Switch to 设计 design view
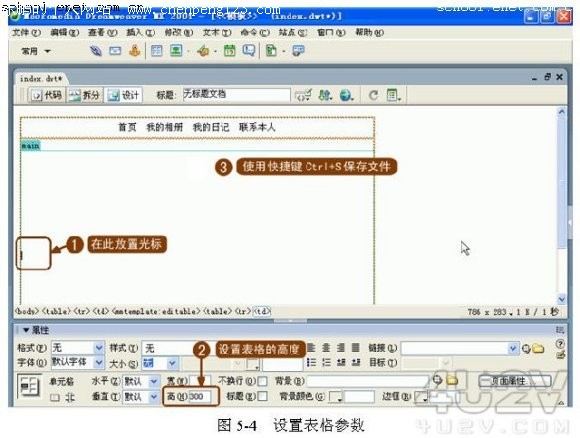Screen dimensions: 580x438 (x=123, y=95)
